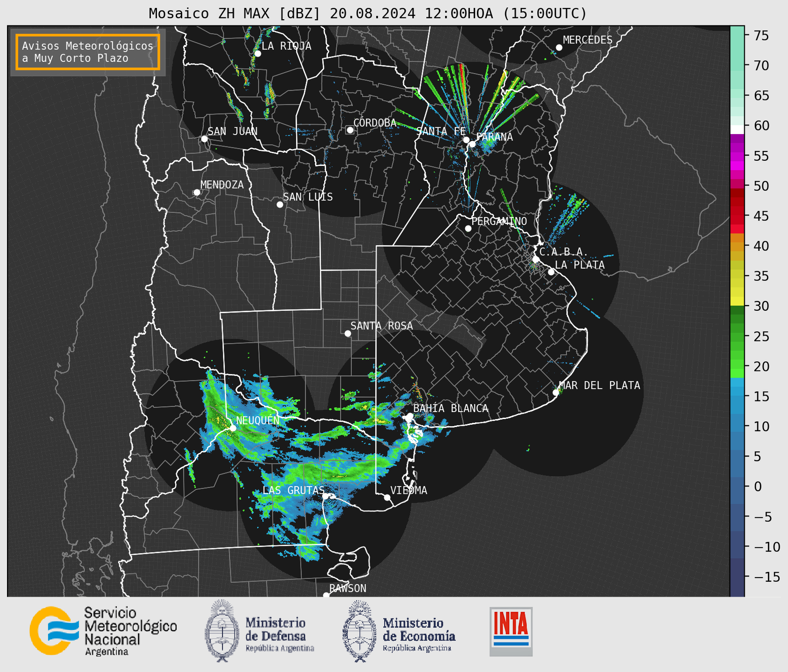Click the Bahía Blanca city marker
Image resolution: width=788 pixels, height=672 pixels.
point(410,416)
